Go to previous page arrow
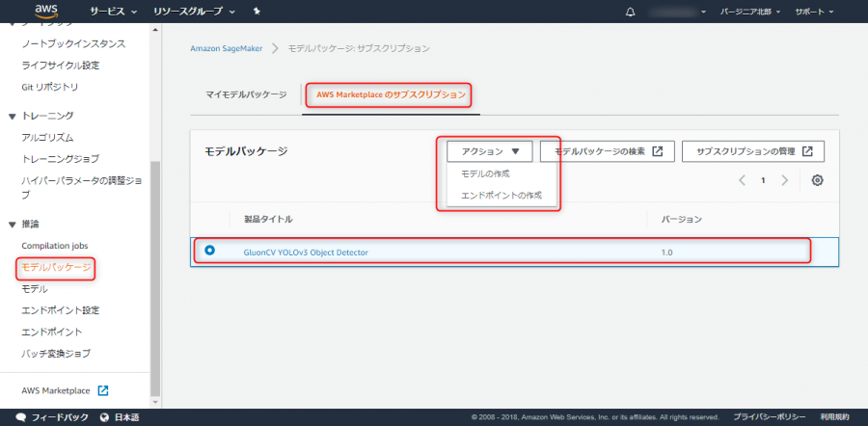The height and width of the screenshot is (426, 868). click(x=742, y=180)
